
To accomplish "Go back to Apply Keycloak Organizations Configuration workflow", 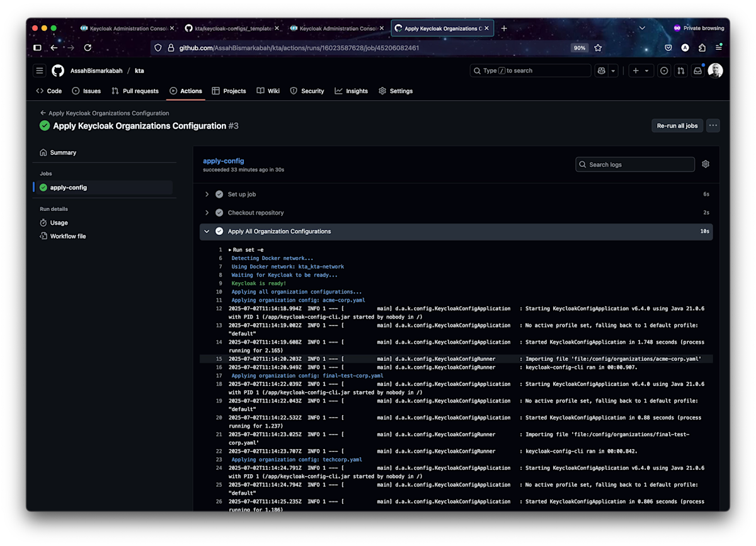I will click(x=105, y=113).
